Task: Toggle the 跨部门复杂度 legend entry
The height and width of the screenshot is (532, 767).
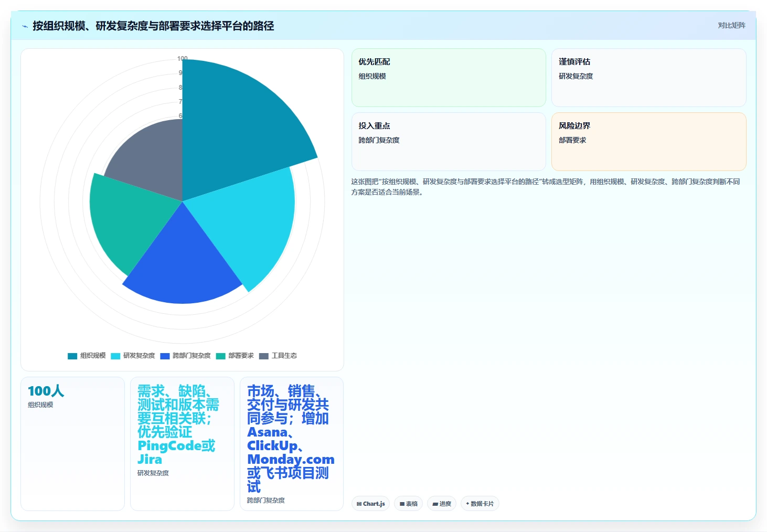Action: [x=186, y=356]
